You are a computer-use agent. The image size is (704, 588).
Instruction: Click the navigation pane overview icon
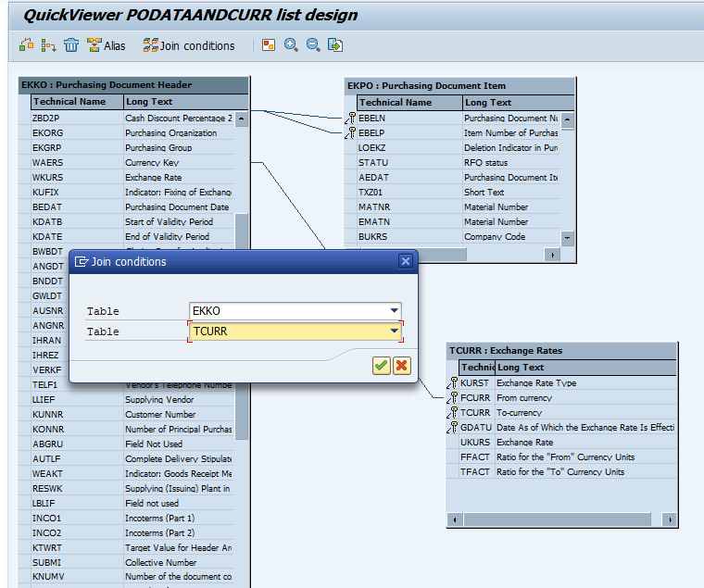click(x=269, y=44)
